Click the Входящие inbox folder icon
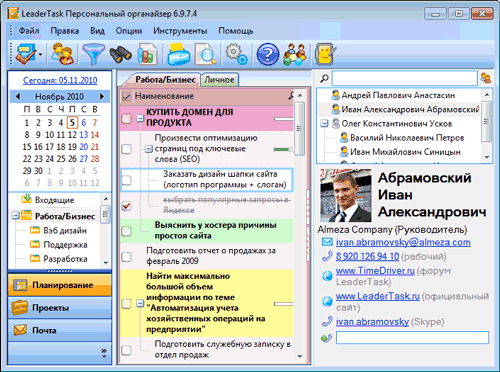500x372 pixels. click(26, 199)
